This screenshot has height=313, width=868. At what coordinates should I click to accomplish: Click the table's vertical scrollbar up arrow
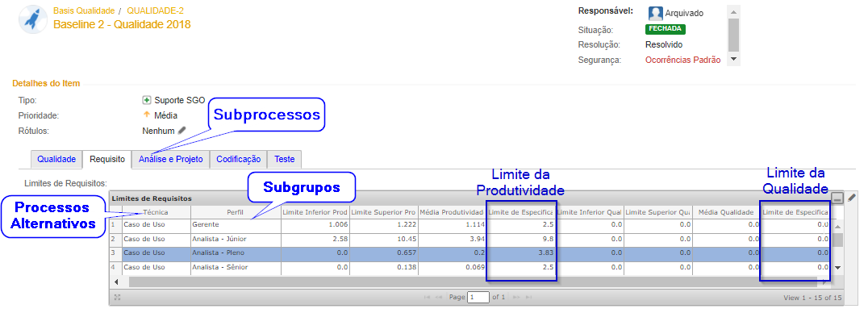pyautogui.click(x=837, y=227)
